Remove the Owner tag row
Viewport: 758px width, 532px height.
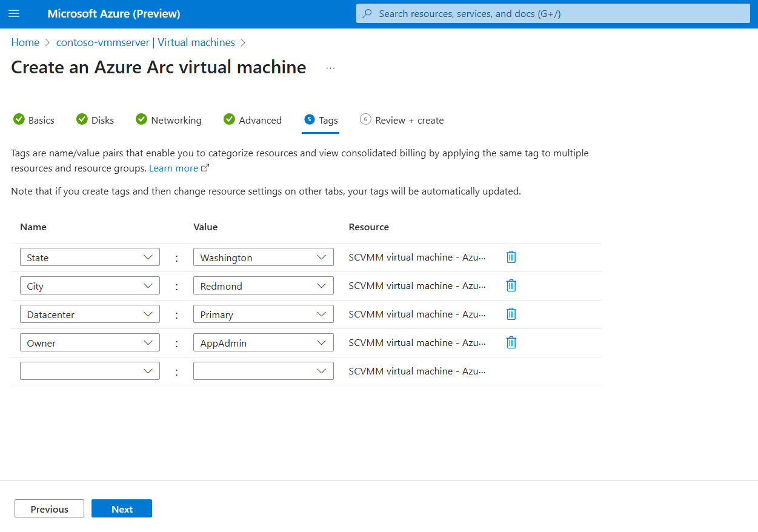511,342
